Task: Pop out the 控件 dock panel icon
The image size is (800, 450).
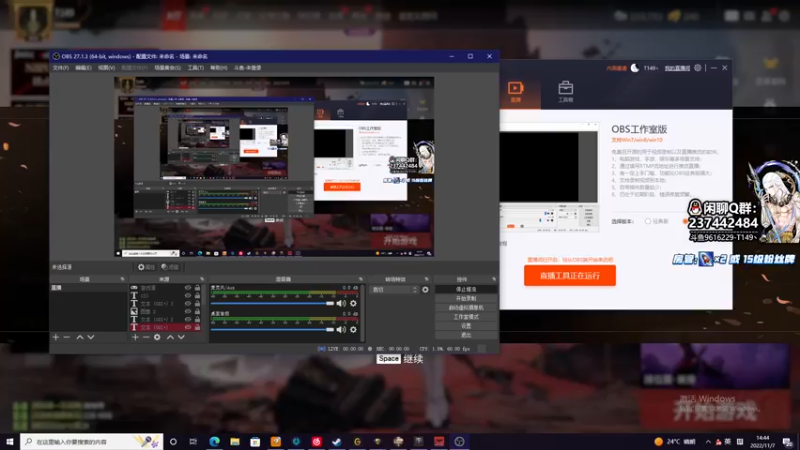Action: [494, 279]
